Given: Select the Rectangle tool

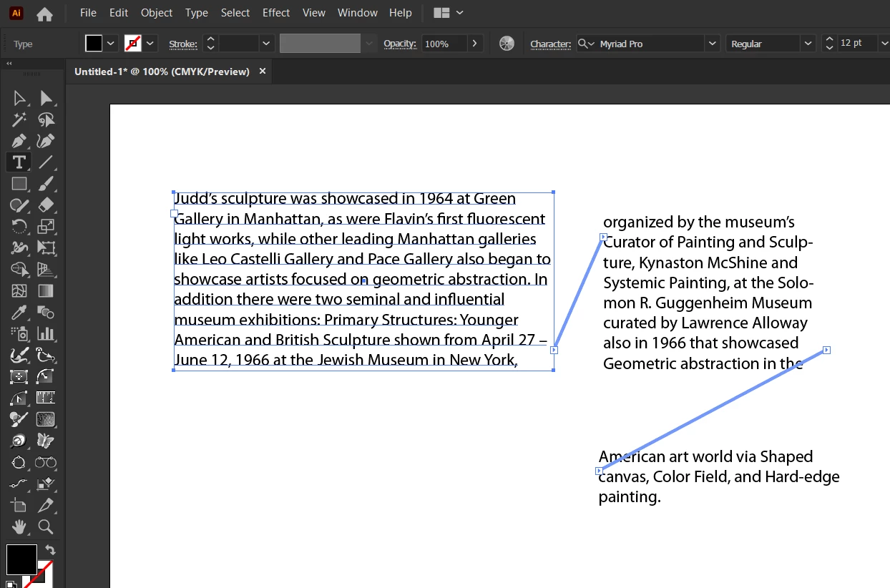Looking at the screenshot, I should (x=19, y=184).
